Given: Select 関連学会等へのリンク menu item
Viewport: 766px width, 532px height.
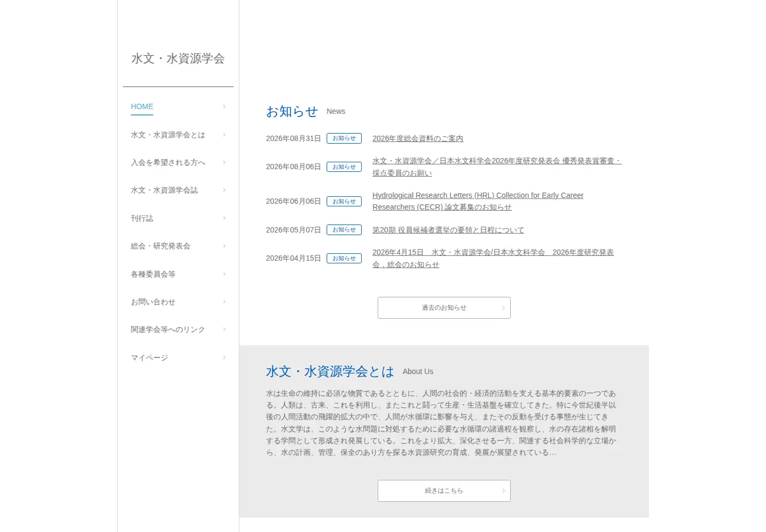Looking at the screenshot, I should [x=168, y=330].
